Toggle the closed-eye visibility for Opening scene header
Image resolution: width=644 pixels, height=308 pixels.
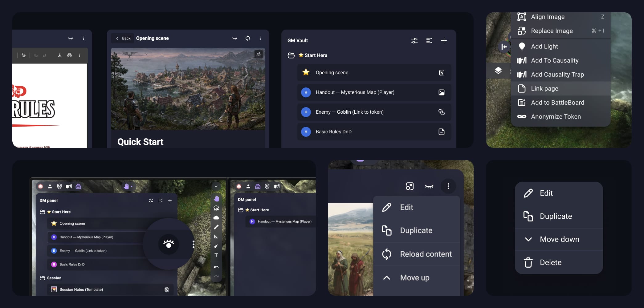pos(235,38)
